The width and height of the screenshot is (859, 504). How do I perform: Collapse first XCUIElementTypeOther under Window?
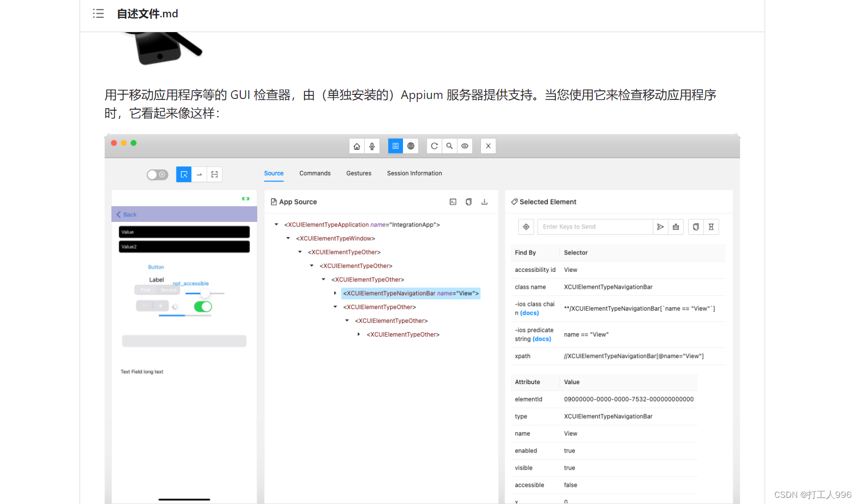tap(300, 252)
